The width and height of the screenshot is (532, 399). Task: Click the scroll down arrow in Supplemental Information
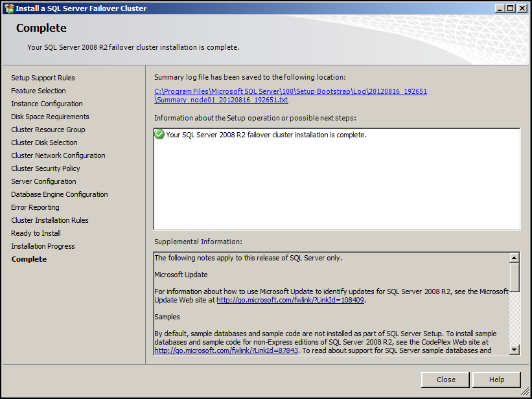point(515,350)
